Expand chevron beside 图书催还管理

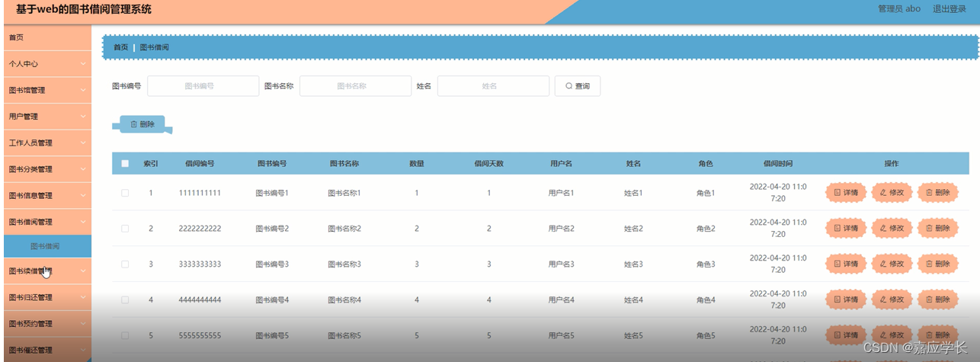[82, 350]
